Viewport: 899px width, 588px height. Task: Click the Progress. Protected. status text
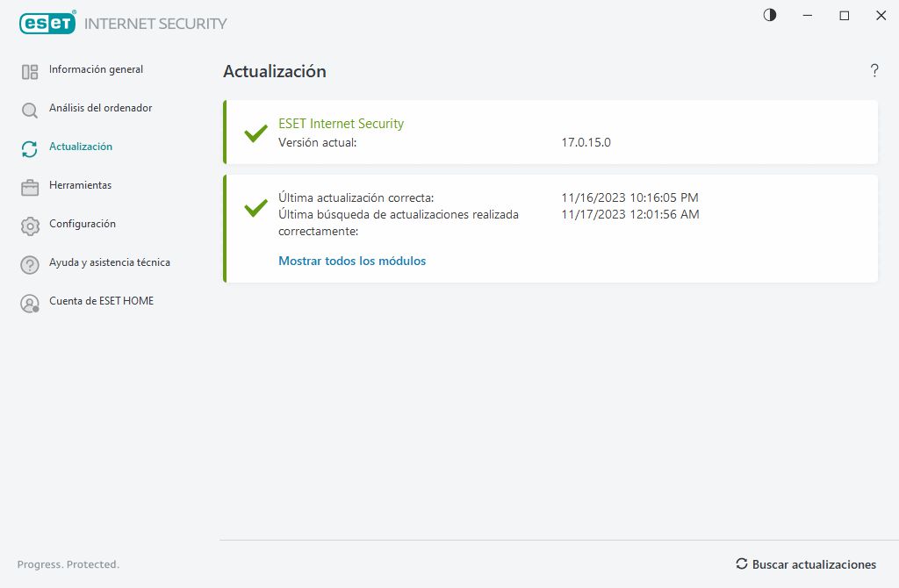point(68,564)
